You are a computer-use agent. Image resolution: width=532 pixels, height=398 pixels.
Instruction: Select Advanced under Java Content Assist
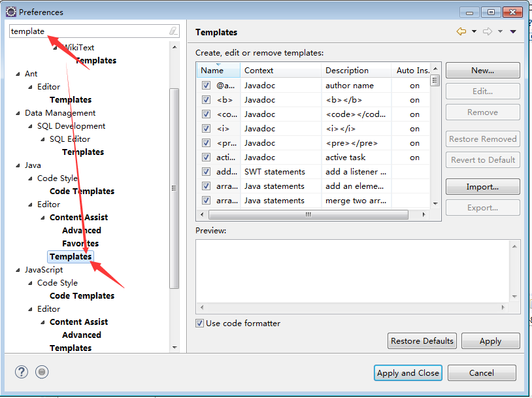coord(82,231)
